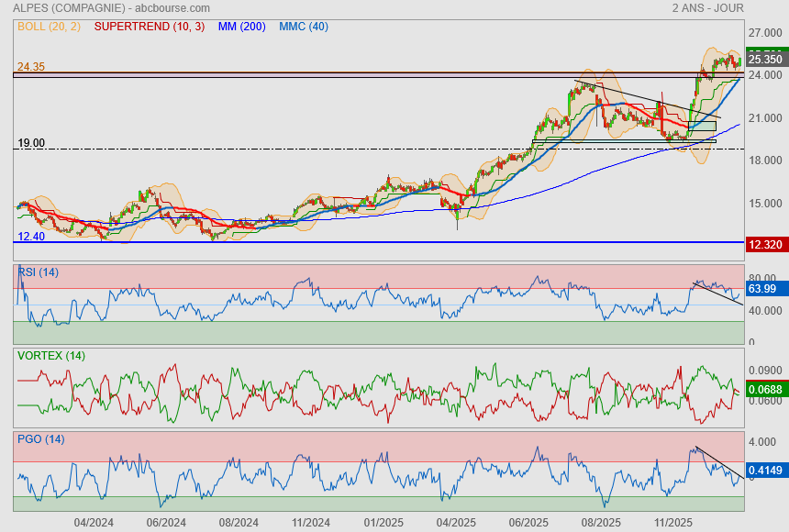Select the 24.35 resistance level label
Viewport: 789px width, 532px height.
coord(30,67)
